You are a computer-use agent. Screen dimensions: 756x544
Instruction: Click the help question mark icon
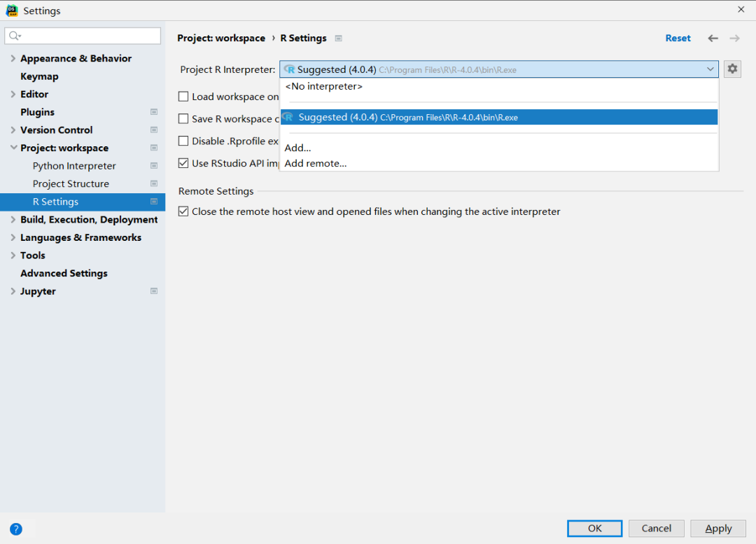point(16,529)
